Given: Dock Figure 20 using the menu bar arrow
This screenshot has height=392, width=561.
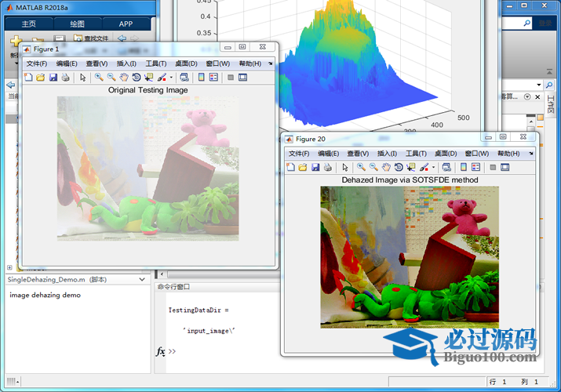Looking at the screenshot, I should tap(531, 154).
